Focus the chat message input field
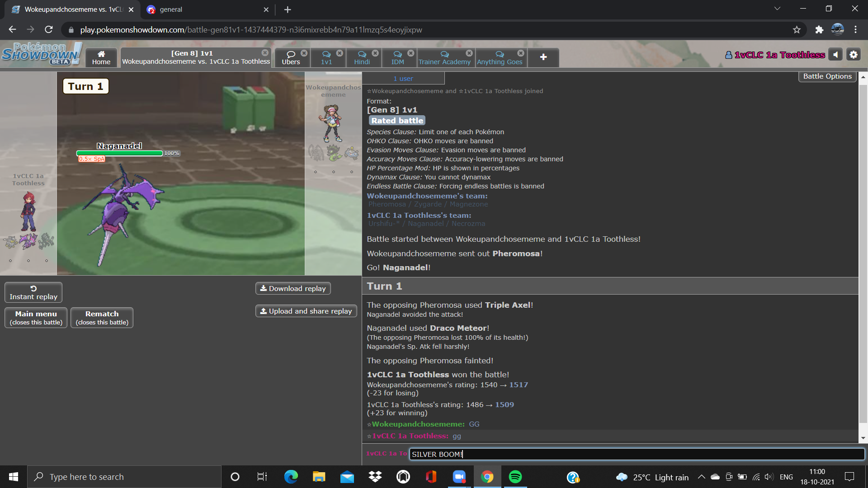 tap(637, 454)
